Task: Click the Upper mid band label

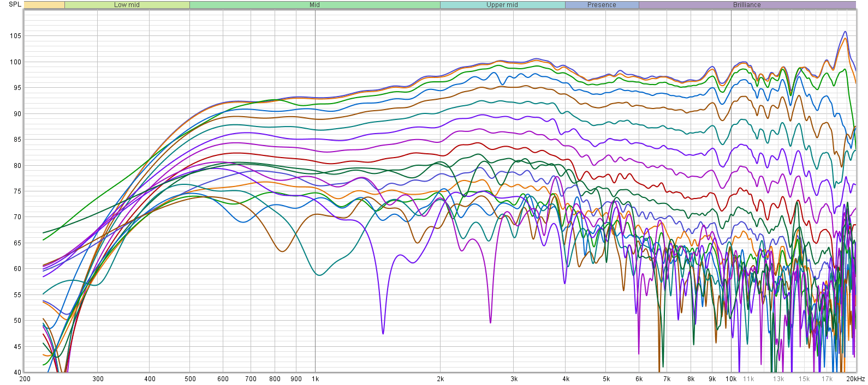Action: coord(502,5)
